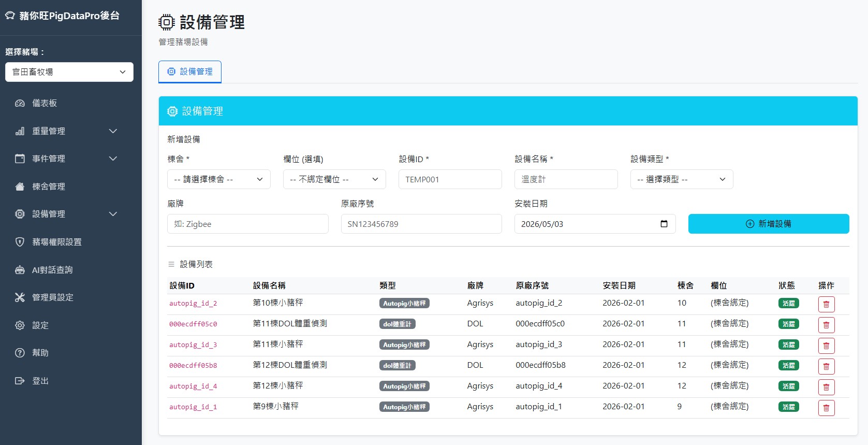Viewport: 868px width, 445px height.
Task: Click the AI對話查詢 robot icon
Action: [x=20, y=270]
